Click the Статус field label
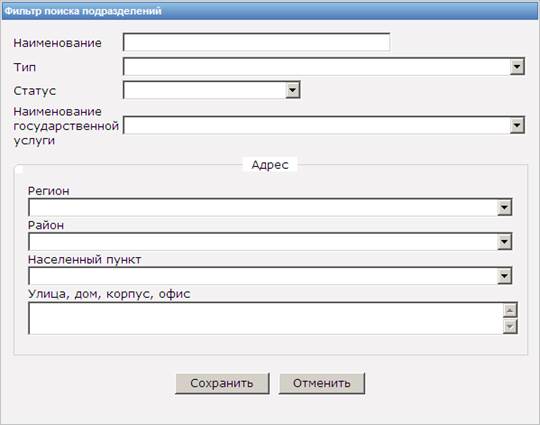The image size is (540, 425). 34,91
